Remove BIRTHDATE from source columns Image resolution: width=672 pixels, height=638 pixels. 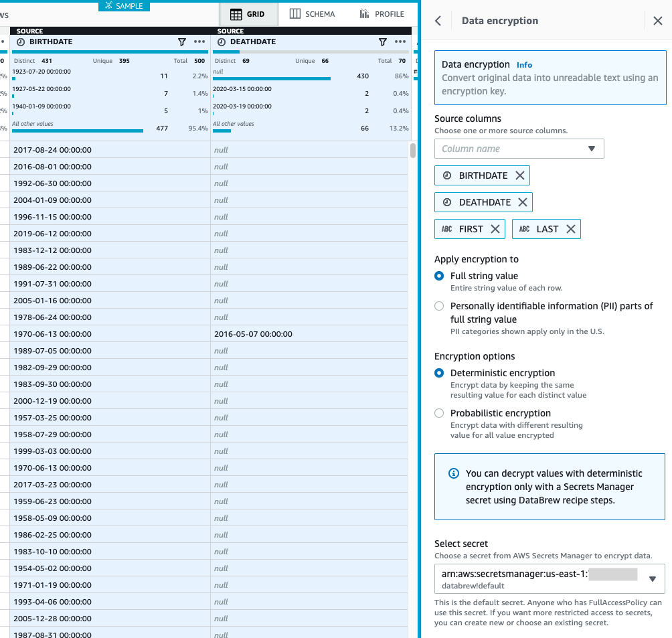pyautogui.click(x=520, y=175)
